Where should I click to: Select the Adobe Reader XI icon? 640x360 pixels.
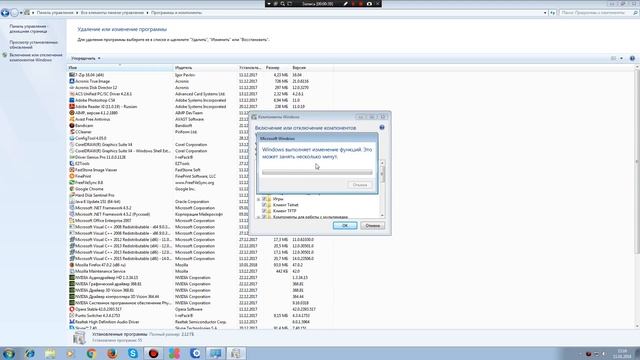(72, 107)
